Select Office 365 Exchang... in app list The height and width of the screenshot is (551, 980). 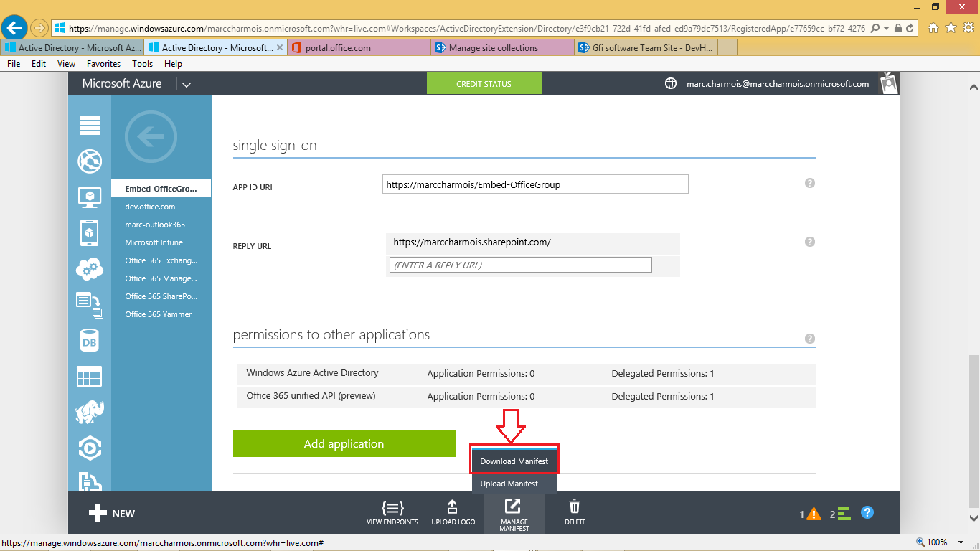pyautogui.click(x=161, y=260)
